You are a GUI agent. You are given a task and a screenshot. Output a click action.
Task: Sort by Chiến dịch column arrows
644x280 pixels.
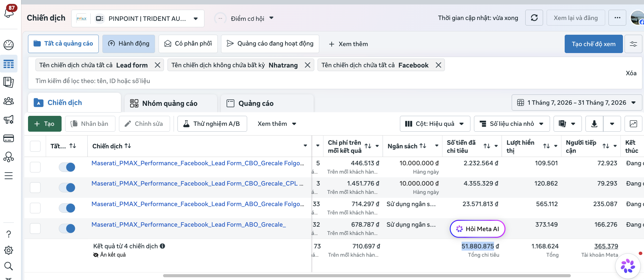tap(128, 146)
